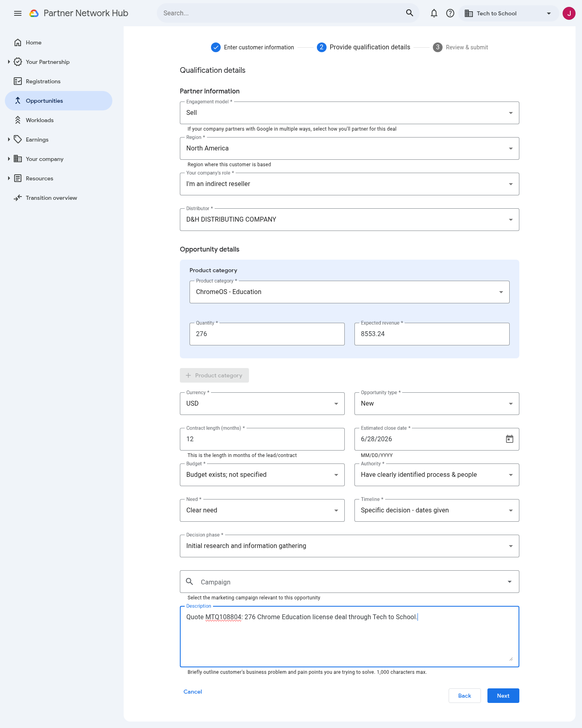Click the notifications bell icon
Screen dimensions: 582x728
(434, 13)
